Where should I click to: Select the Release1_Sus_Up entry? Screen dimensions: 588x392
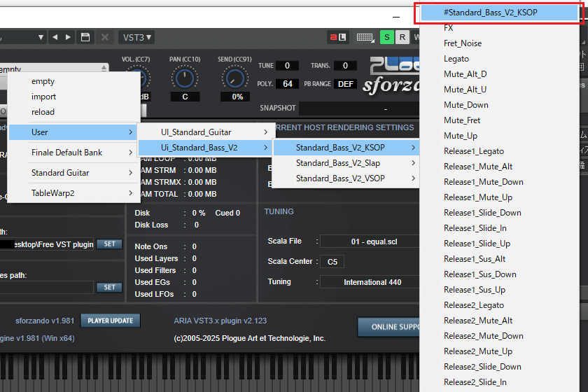point(499,290)
